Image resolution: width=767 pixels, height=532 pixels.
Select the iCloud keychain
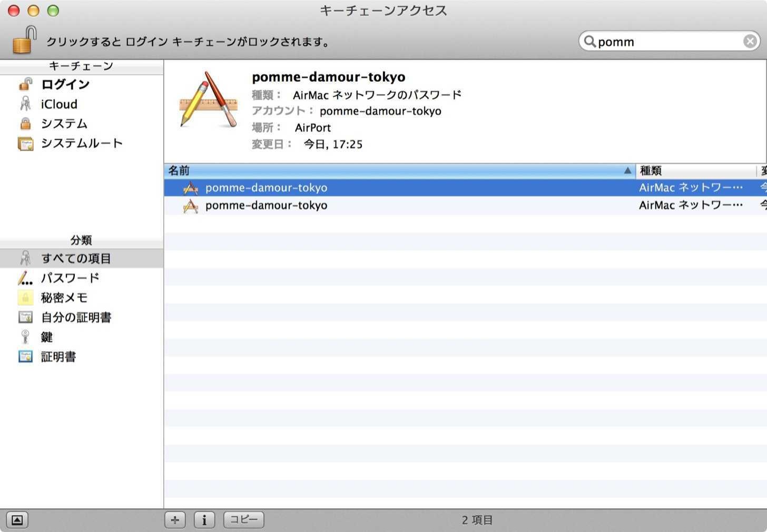click(x=82, y=104)
